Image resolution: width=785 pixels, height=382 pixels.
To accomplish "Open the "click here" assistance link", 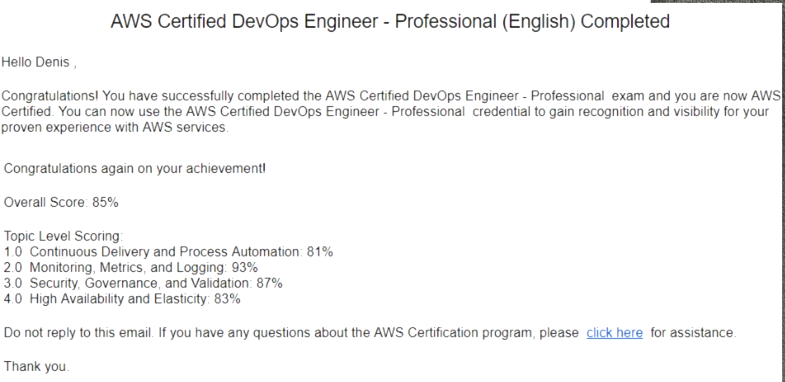I will coord(614,332).
